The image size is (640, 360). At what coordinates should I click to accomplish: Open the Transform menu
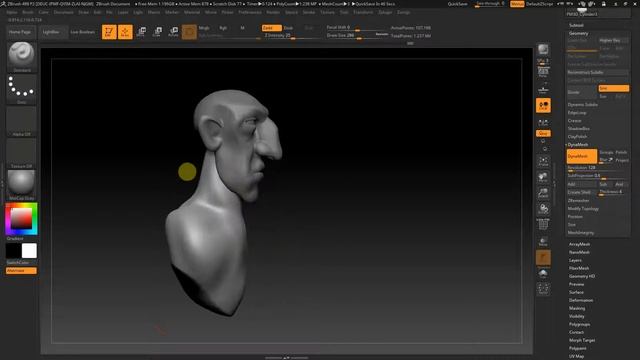tap(363, 12)
